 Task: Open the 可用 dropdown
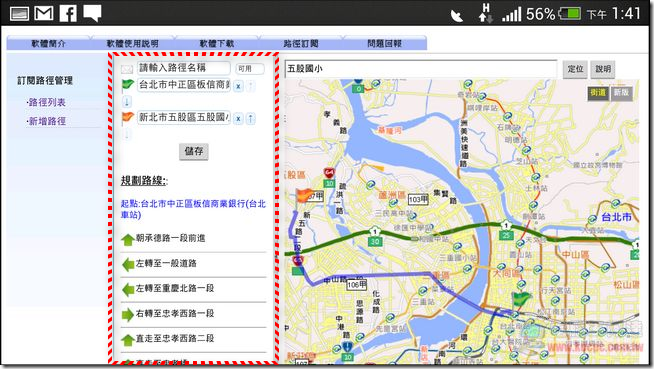click(249, 69)
